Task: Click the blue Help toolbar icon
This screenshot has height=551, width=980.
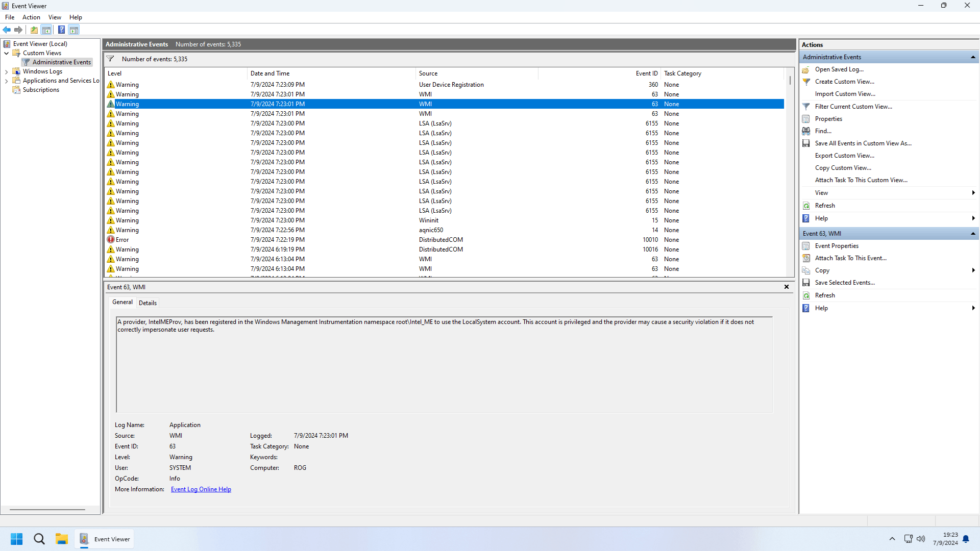Action: click(x=61, y=30)
